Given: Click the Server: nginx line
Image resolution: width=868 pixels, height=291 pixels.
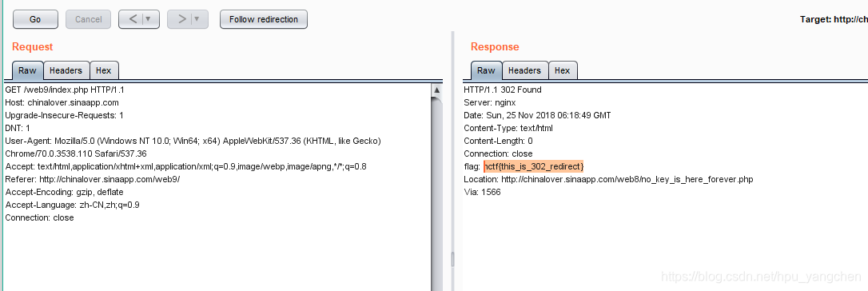Looking at the screenshot, I should pos(490,102).
